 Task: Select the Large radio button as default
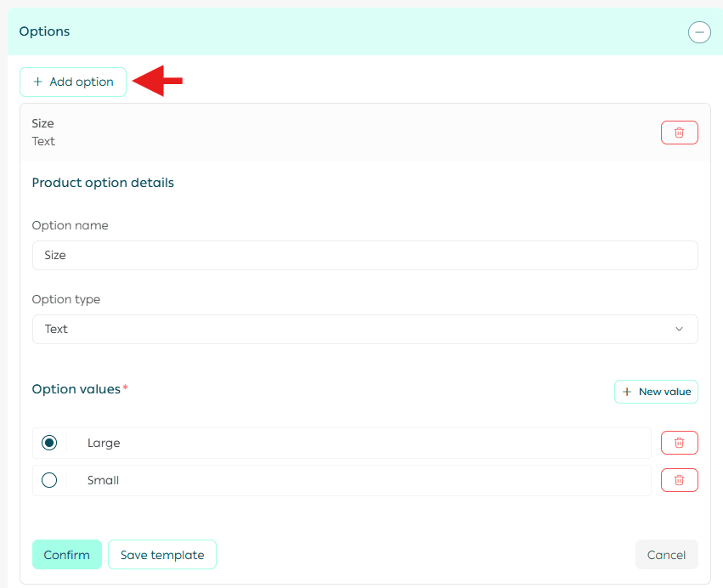[x=49, y=443]
